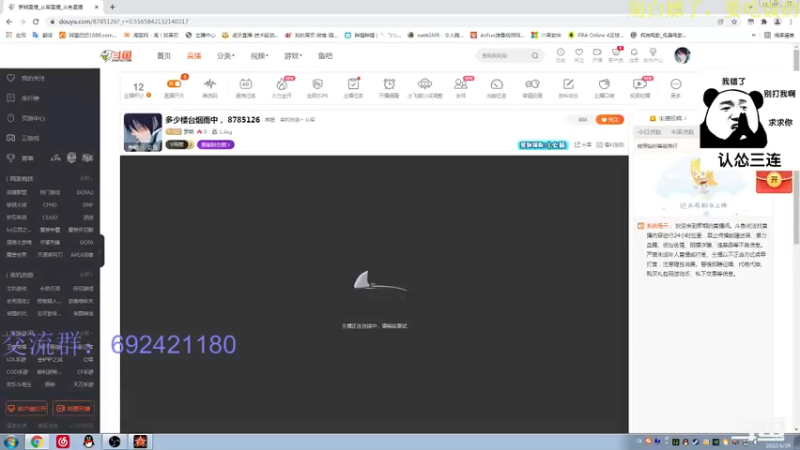Image resolution: width=800 pixels, height=450 pixels.
Task: Expand 全部 for 网游竞技 section
Action: point(86,179)
